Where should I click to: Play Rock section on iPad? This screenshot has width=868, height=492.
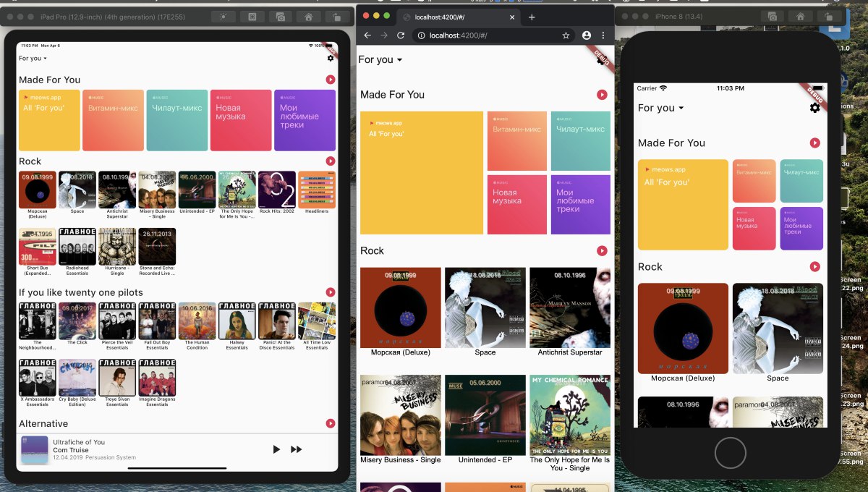331,161
